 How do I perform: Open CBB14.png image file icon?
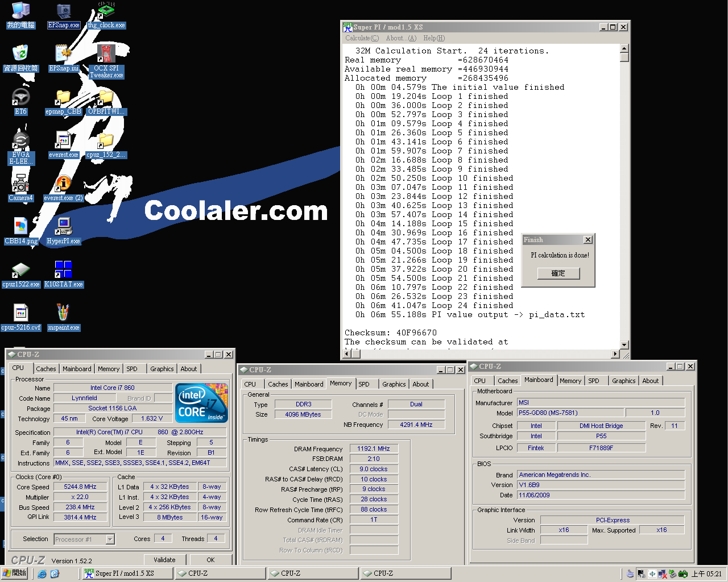pyautogui.click(x=20, y=231)
